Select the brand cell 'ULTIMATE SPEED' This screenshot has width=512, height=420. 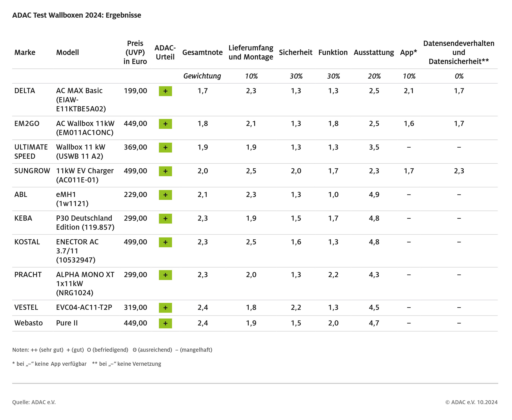(31, 152)
